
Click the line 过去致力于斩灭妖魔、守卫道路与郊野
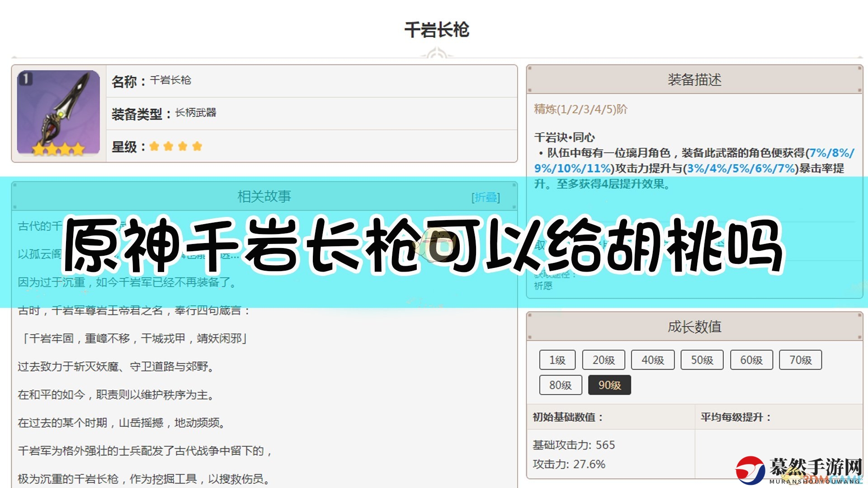pos(116,366)
